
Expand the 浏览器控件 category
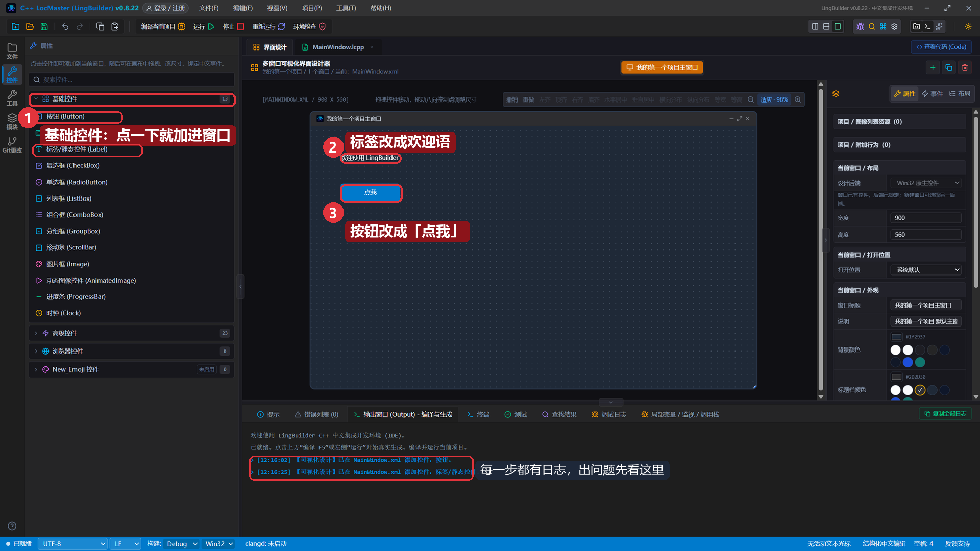[x=132, y=351]
